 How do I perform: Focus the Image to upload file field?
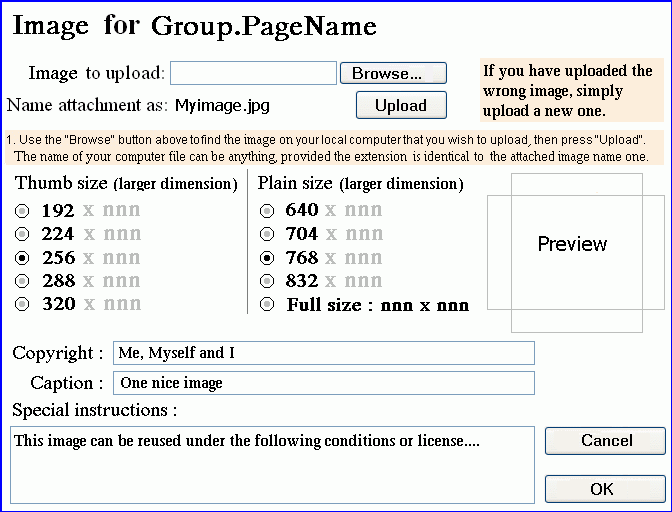(x=253, y=73)
